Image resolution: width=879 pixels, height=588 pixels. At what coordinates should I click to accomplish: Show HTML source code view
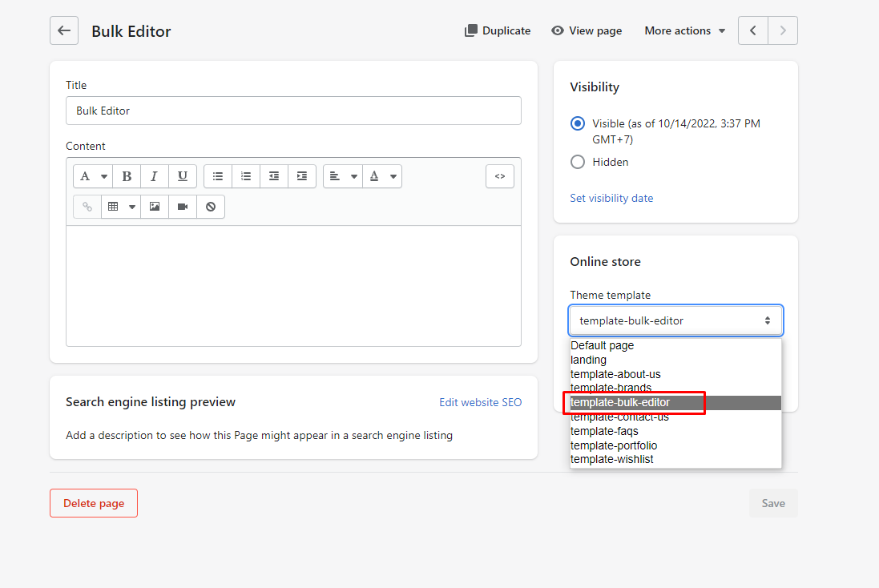point(500,176)
